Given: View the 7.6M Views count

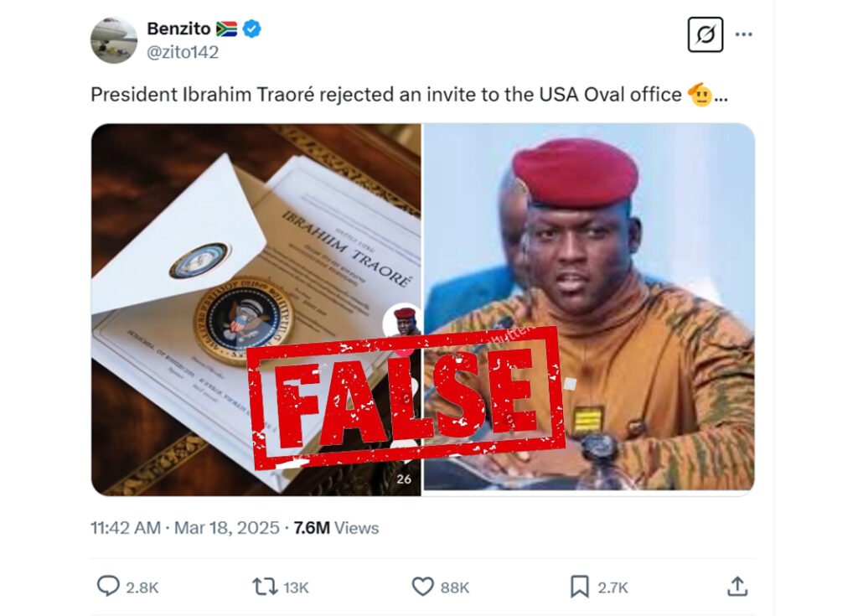Looking at the screenshot, I should [x=336, y=528].
